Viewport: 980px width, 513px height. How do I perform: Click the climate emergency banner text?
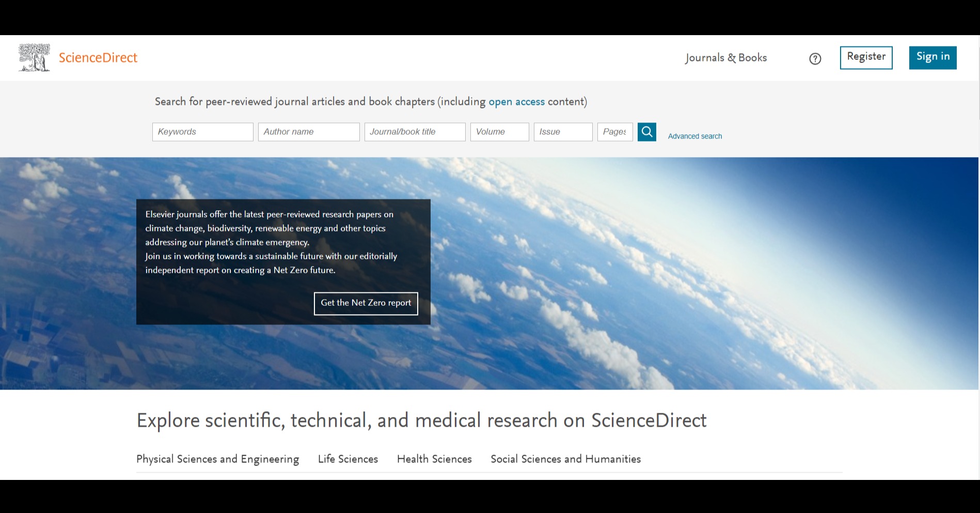[271, 242]
